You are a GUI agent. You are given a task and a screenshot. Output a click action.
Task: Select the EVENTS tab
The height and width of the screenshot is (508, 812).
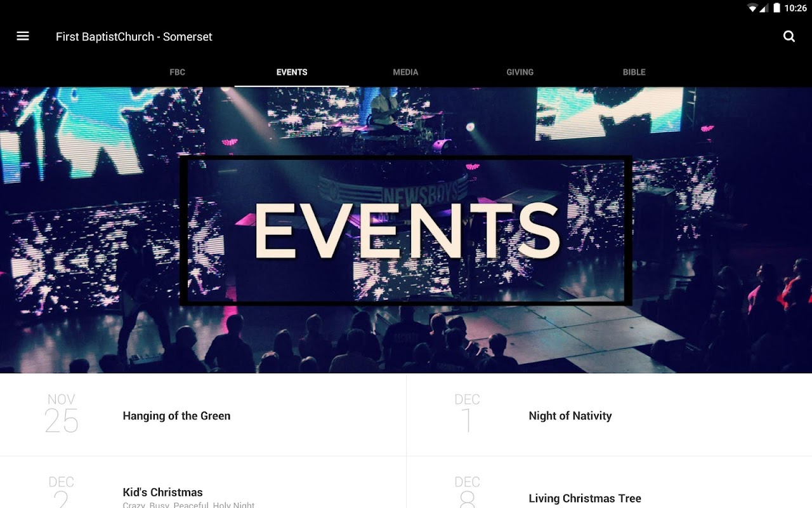292,72
